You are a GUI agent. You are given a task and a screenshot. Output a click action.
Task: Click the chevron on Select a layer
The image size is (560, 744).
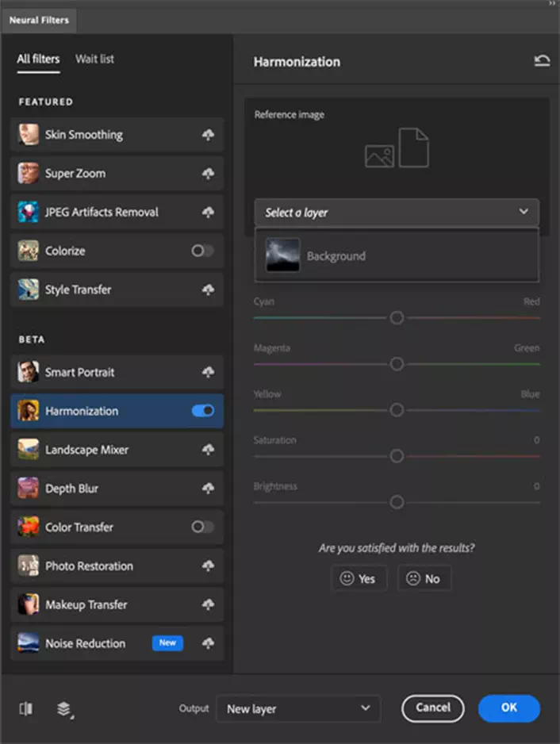[524, 212]
